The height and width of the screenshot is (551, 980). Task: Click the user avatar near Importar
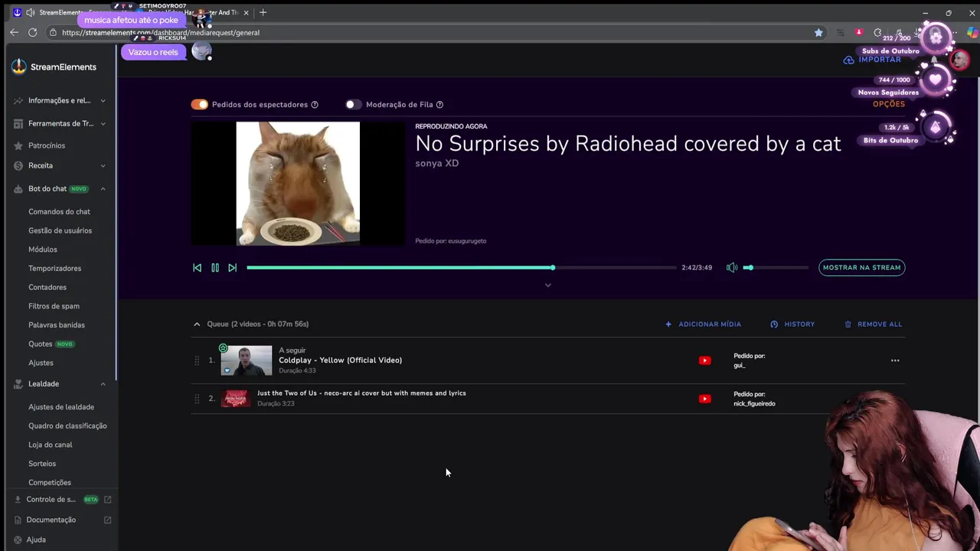[x=959, y=60]
